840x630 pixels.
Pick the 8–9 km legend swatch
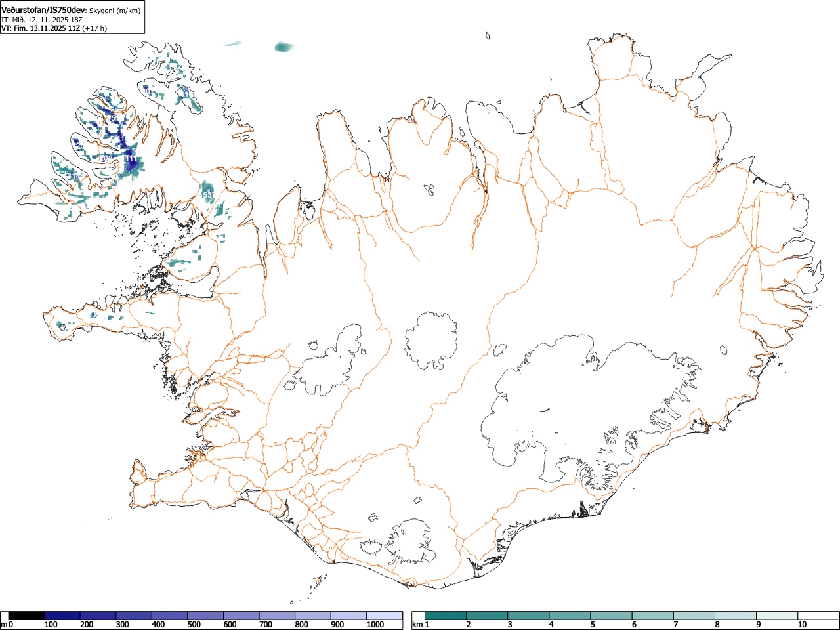[x=736, y=616]
